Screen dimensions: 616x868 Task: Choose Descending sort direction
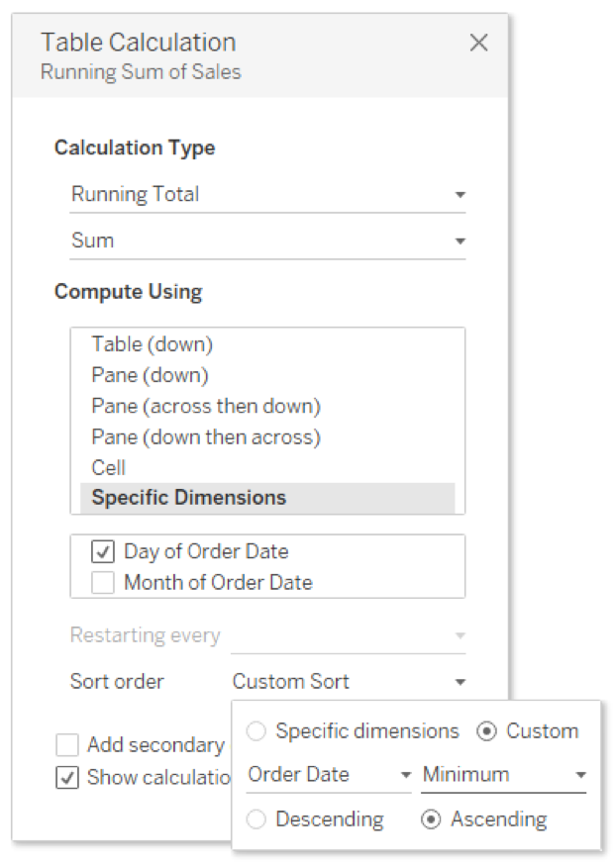click(x=257, y=820)
